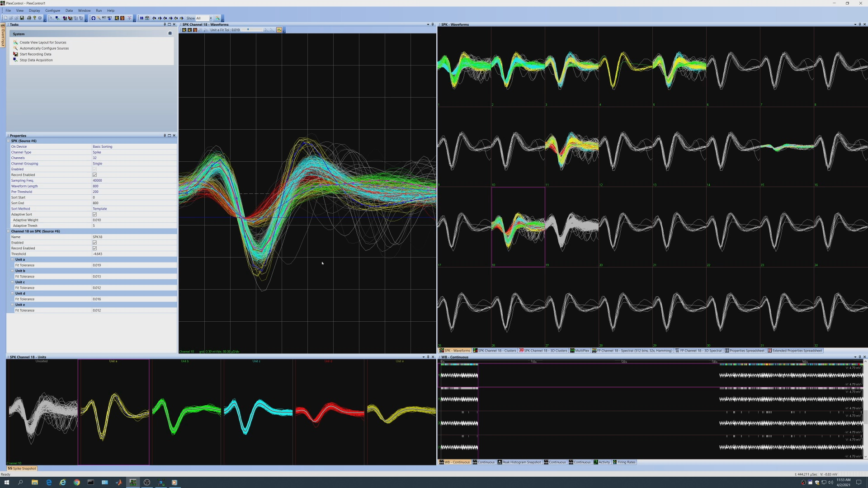Click the magic wand icon in main toolbar
Image resolution: width=868 pixels, height=488 pixels.
coord(99,18)
